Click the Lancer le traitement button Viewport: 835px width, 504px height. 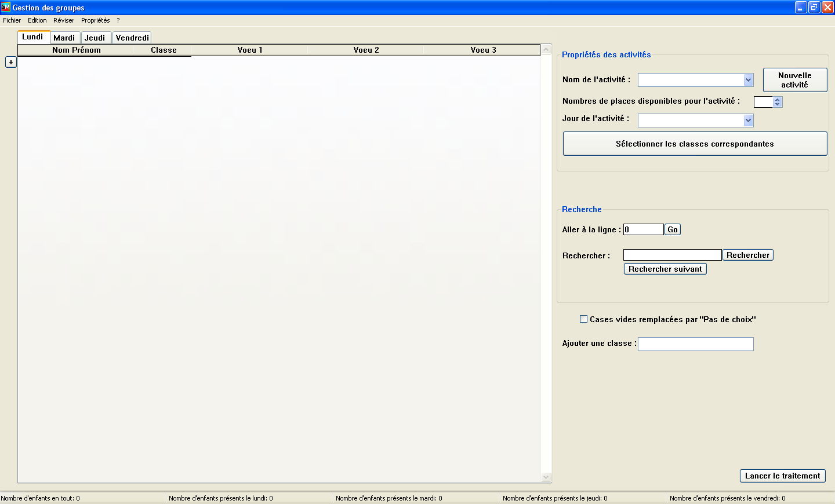(782, 476)
